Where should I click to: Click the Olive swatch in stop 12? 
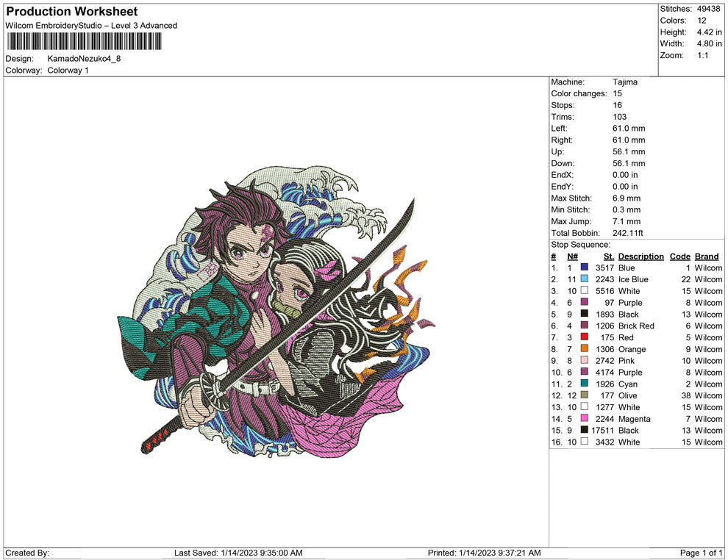pos(584,395)
